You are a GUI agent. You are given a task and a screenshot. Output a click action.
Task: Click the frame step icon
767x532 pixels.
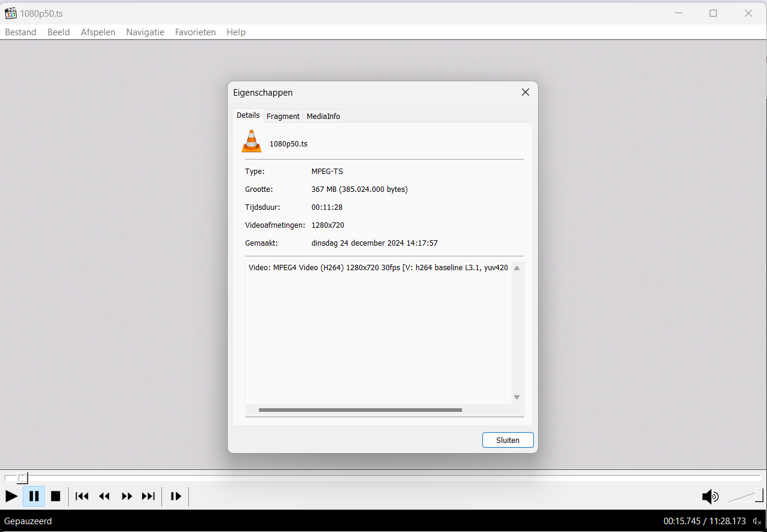point(176,496)
